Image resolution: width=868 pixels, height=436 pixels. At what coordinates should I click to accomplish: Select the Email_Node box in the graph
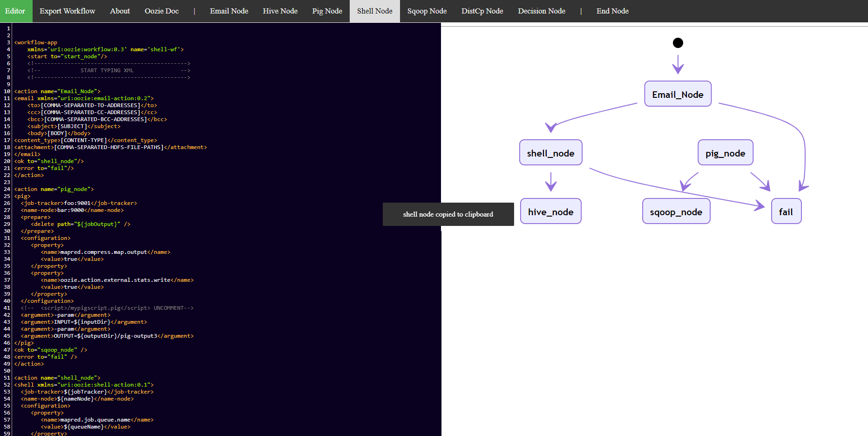click(678, 94)
